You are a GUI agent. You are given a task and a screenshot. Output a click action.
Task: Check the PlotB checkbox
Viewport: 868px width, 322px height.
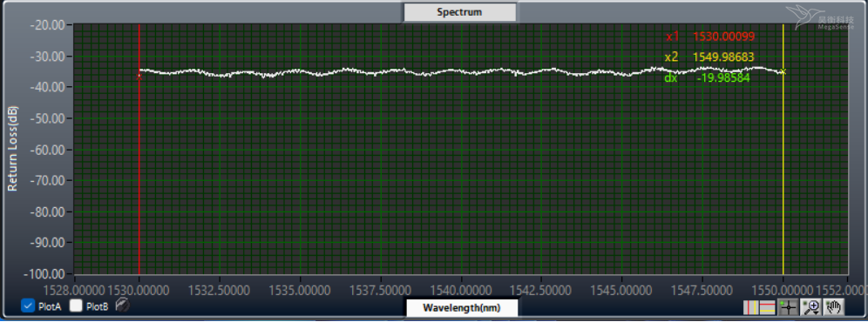coord(76,305)
